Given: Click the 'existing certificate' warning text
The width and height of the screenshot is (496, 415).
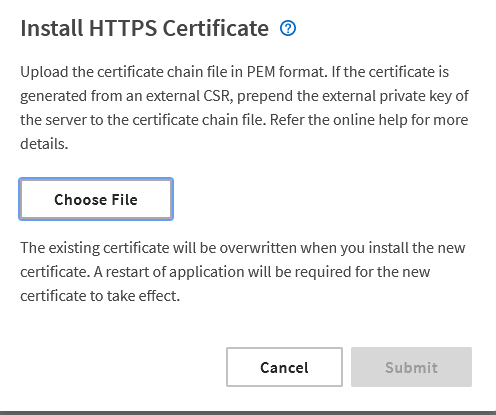Looking at the screenshot, I should tap(109, 248).
